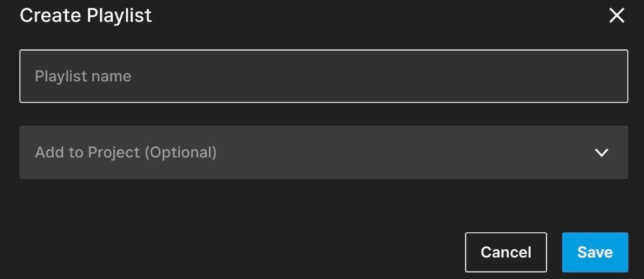
Task: Click the X icon at top right
Action: [617, 16]
